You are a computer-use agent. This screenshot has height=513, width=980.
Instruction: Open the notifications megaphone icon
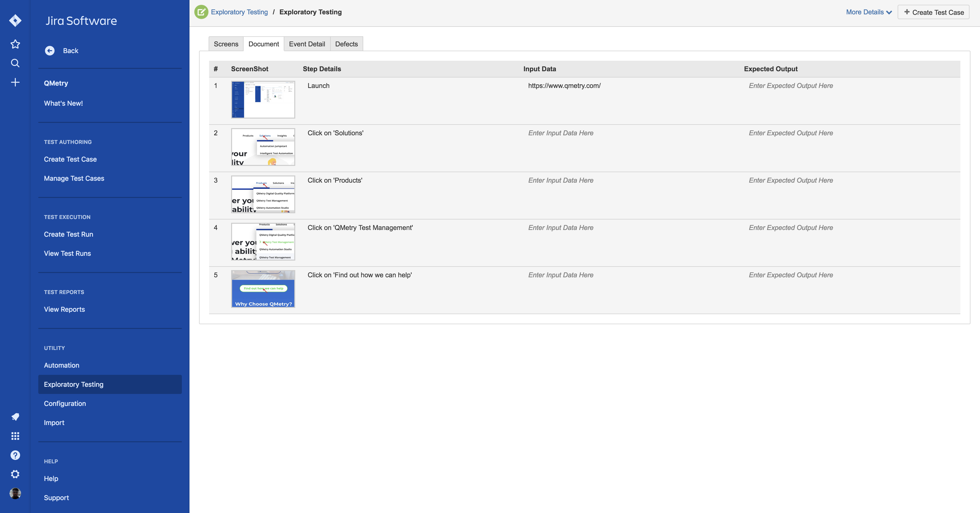15,417
